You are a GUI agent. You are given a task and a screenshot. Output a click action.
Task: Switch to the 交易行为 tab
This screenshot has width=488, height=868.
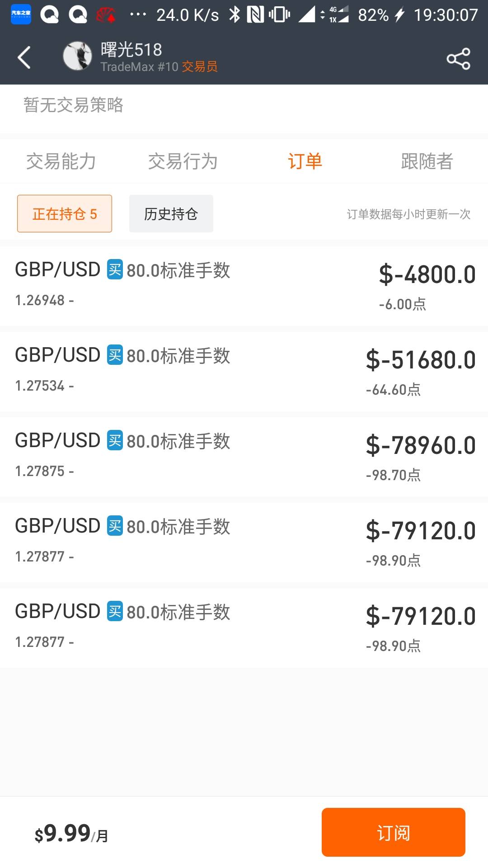[183, 161]
